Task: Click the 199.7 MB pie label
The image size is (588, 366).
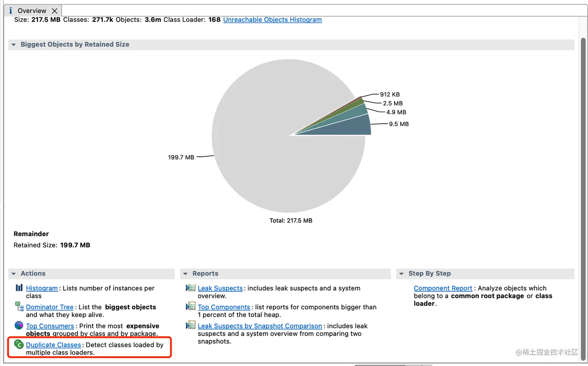Action: [x=181, y=158]
